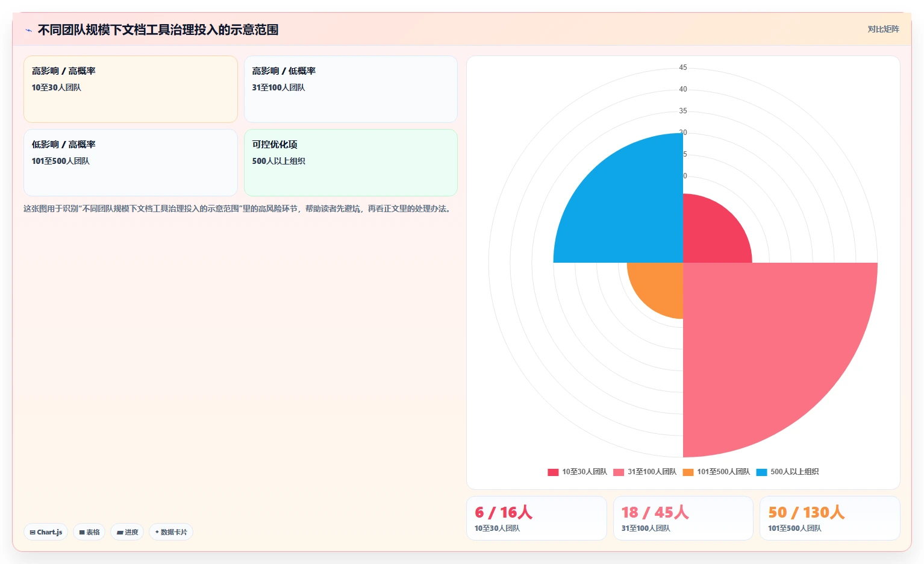Toggle 10至30人团队 legend swatch

click(553, 472)
